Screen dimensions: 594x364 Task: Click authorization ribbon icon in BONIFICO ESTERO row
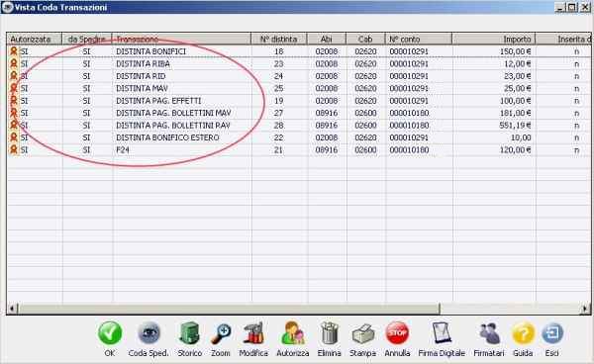[x=14, y=137]
